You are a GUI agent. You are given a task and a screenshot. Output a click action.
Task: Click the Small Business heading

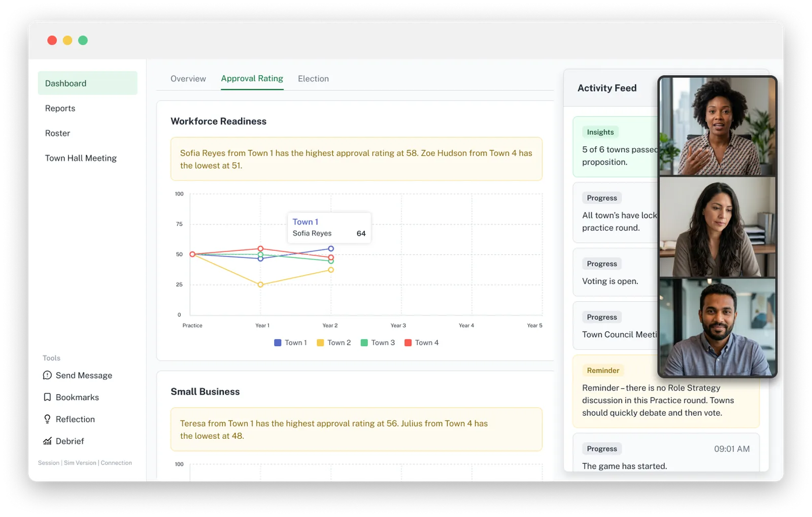click(x=205, y=392)
